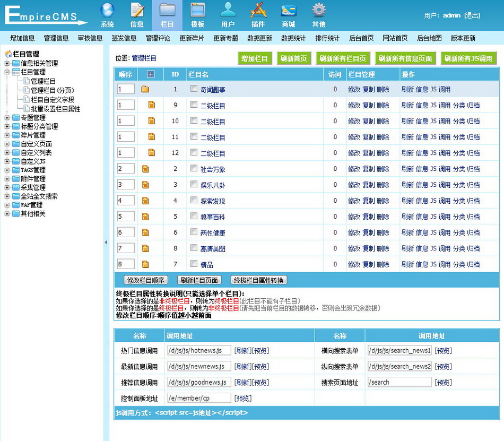
Task: Click the 刷新所有JS调用 button
Action: click(468, 58)
